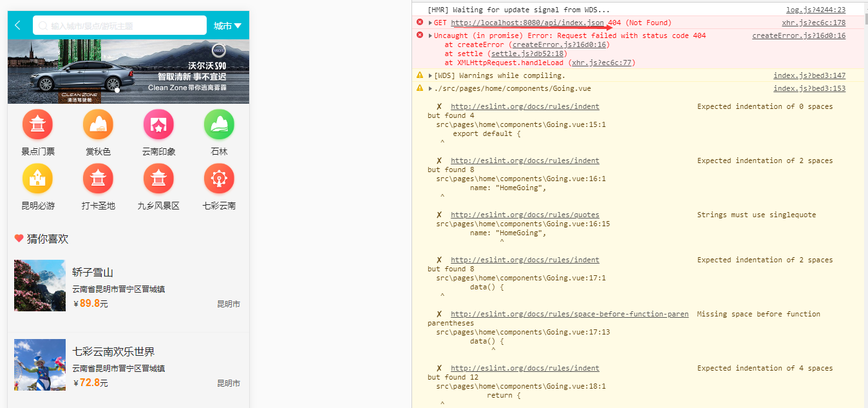
Task: Tap the back arrow in the header
Action: (17, 26)
